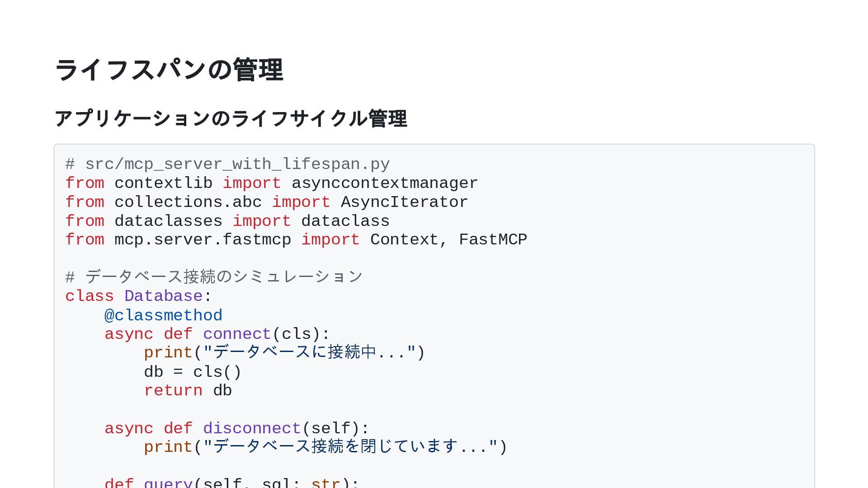Click mcp.server.fastmcp module path
868x488 pixels.
pyautogui.click(x=203, y=239)
